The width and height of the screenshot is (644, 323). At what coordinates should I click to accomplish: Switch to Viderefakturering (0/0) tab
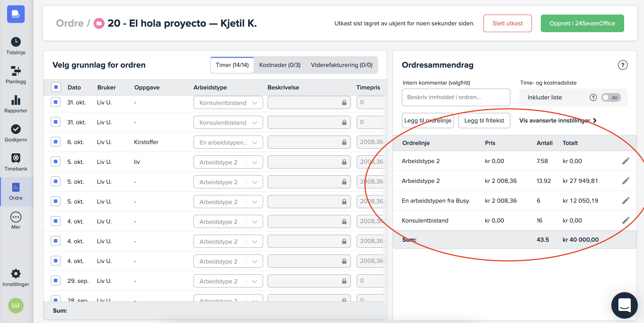tap(341, 65)
